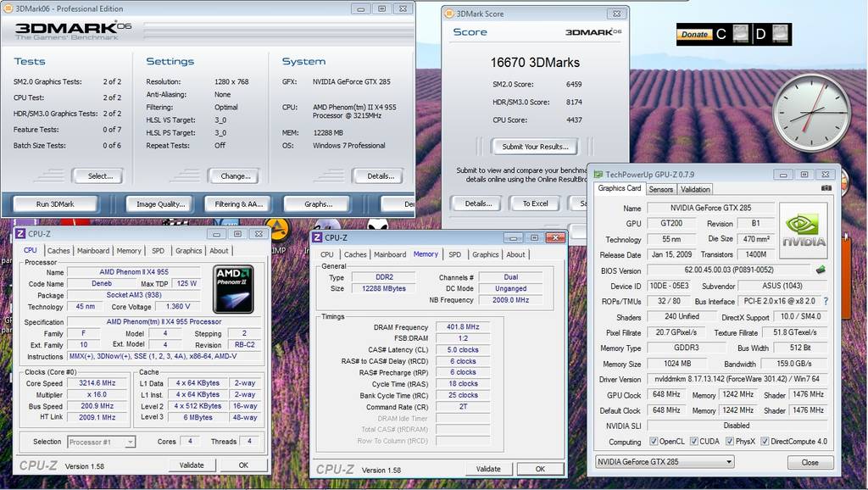Maximize the 3DMark06 Professional Edition window
The image size is (868, 490).
[382, 8]
